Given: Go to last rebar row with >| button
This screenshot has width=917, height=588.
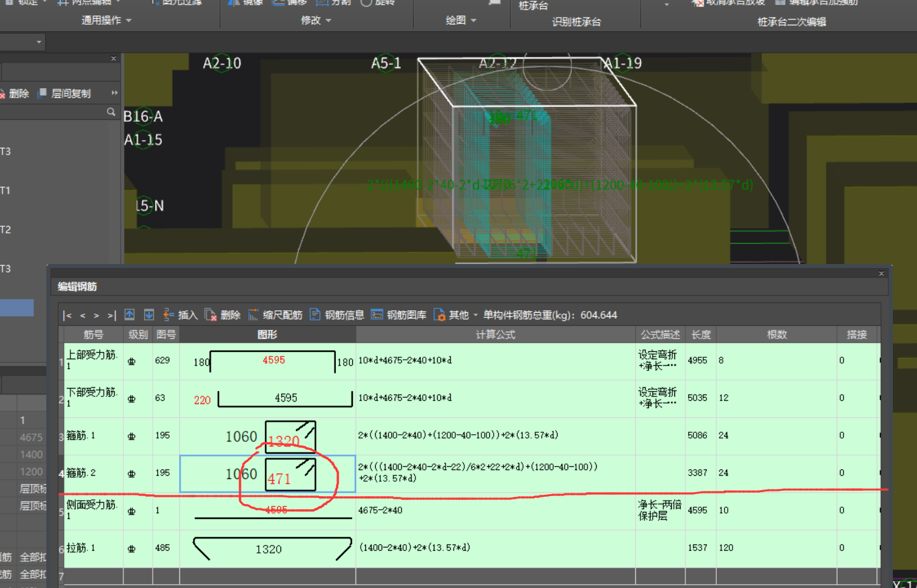Looking at the screenshot, I should [x=112, y=316].
